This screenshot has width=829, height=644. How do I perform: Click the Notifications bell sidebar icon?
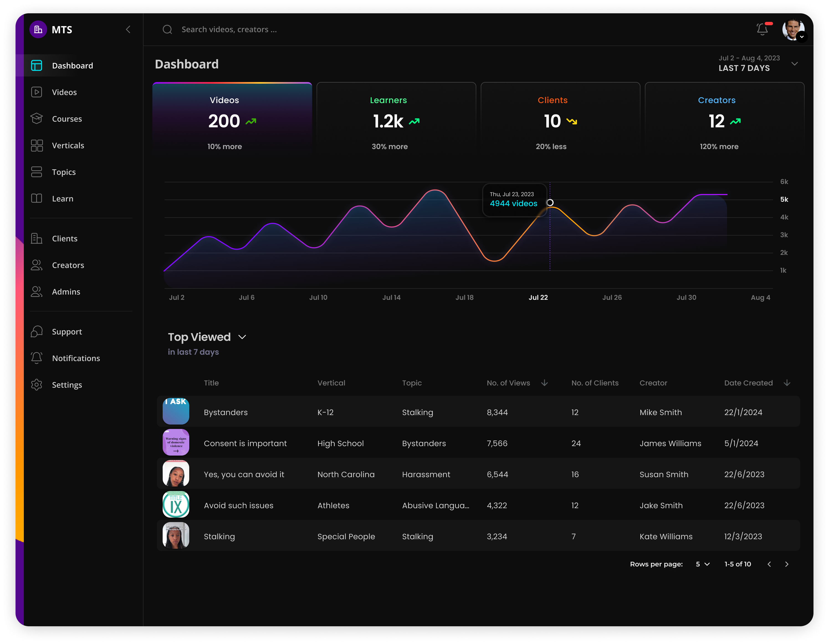click(x=37, y=358)
